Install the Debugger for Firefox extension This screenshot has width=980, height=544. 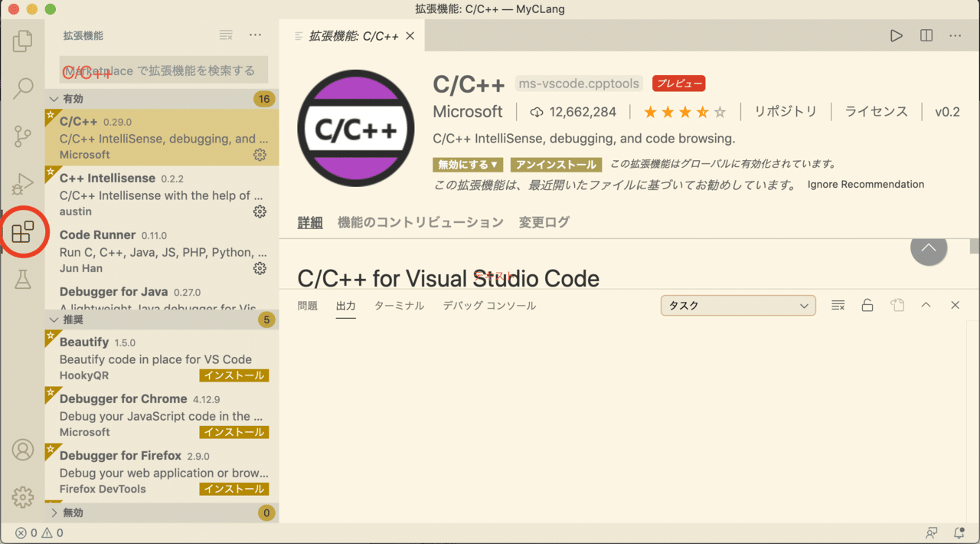click(x=234, y=489)
